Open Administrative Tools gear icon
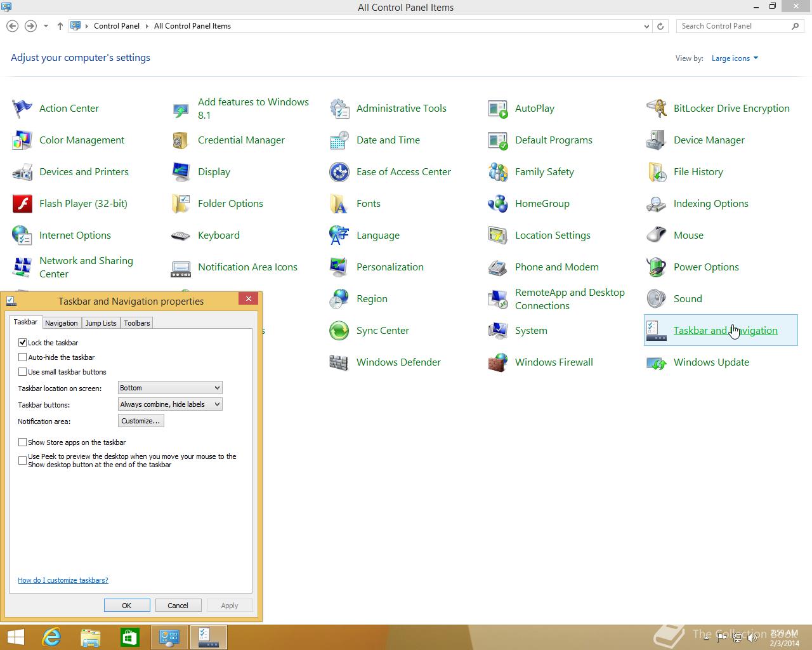812x650 pixels. (x=339, y=109)
